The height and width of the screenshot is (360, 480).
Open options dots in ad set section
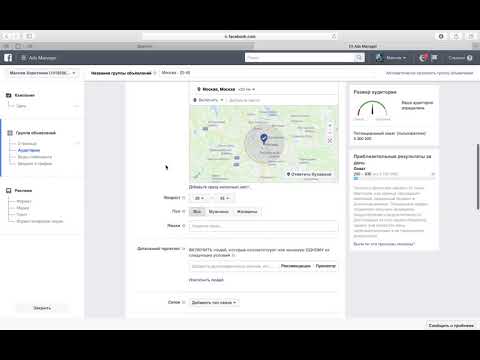[x=76, y=143]
